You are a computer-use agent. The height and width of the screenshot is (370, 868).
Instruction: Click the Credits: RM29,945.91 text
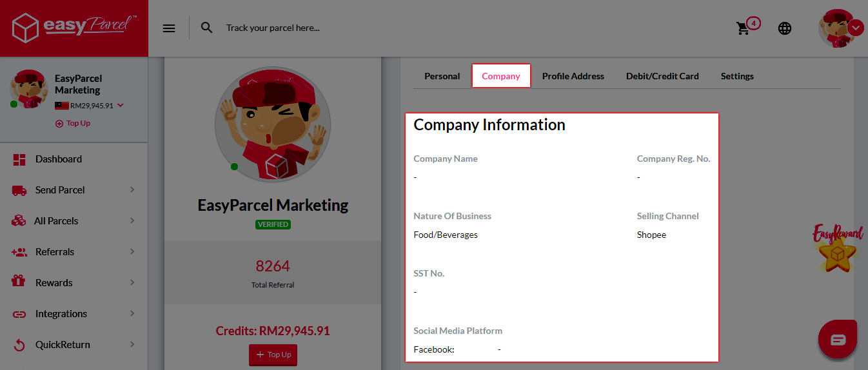point(273,331)
